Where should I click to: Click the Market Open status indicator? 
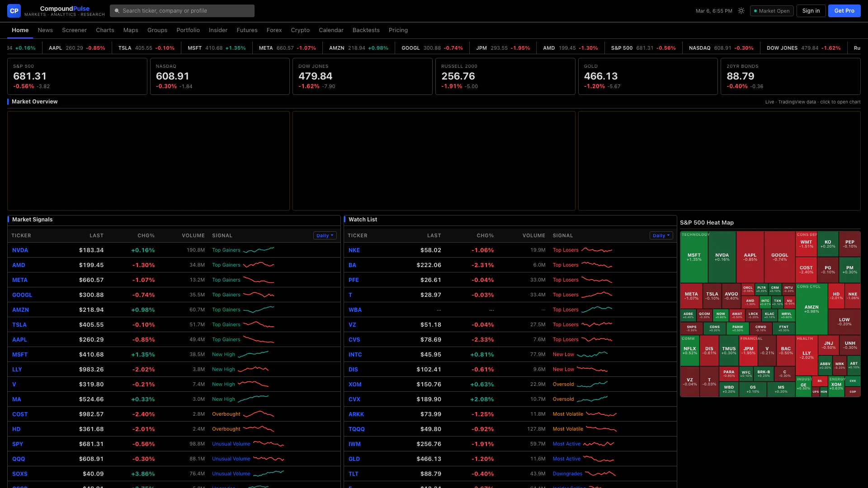coord(772,11)
